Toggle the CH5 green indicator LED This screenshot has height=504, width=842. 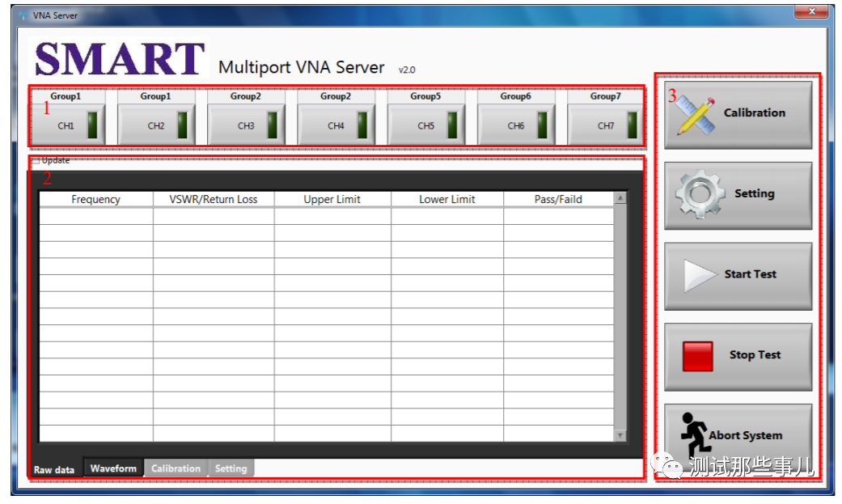(453, 125)
